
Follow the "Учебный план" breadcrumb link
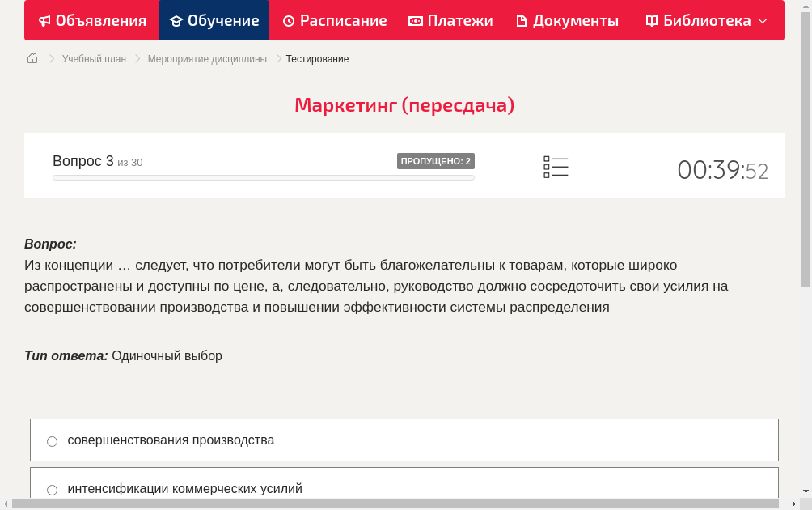point(95,58)
